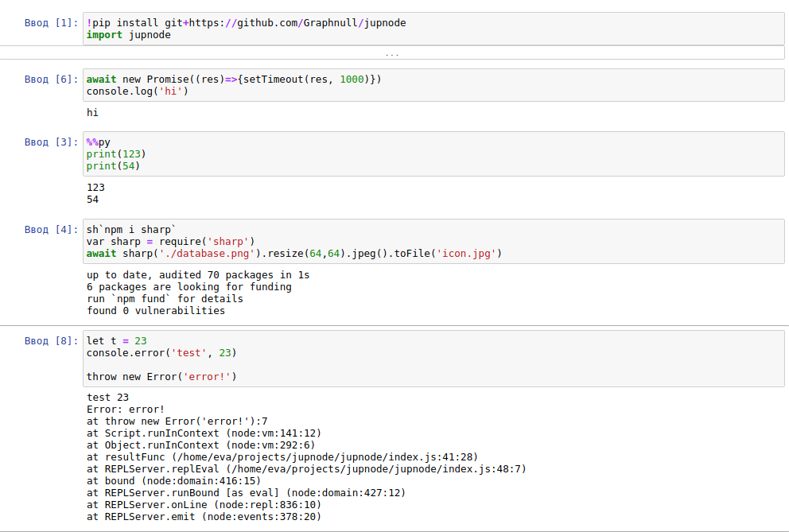Click 'up to date, audited 70 packages' output
The width and height of the screenshot is (789, 532).
pyautogui.click(x=198, y=275)
